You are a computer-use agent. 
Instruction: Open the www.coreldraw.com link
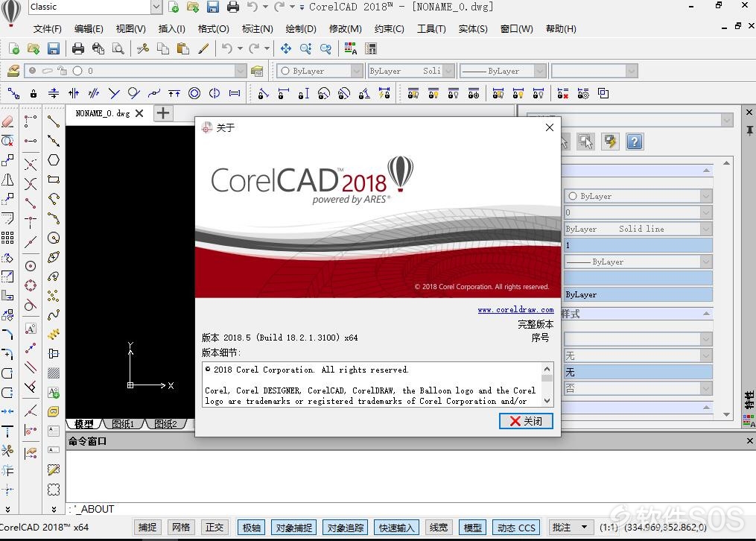point(515,309)
